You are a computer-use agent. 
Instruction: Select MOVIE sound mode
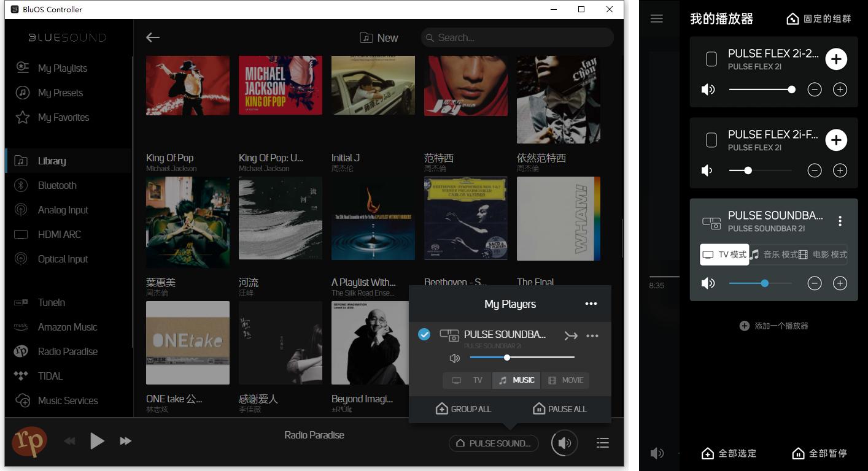pyautogui.click(x=565, y=380)
